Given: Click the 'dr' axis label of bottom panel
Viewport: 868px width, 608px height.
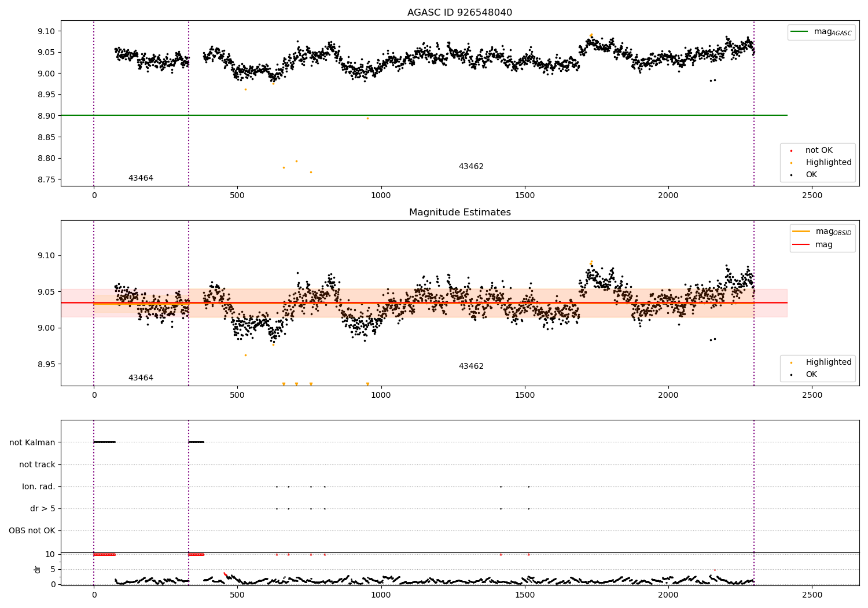Looking at the screenshot, I should click(38, 569).
